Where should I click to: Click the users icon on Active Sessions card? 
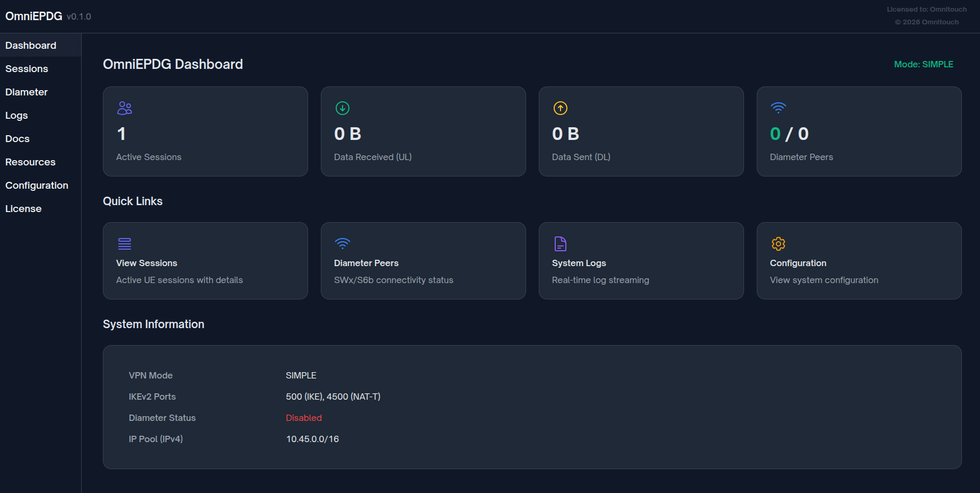124,108
